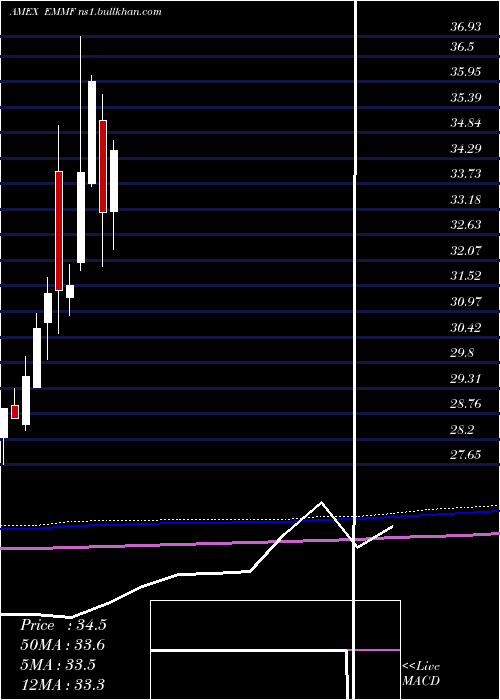
Task: Click the large red candle starting at 33.73
Action: coord(59,231)
